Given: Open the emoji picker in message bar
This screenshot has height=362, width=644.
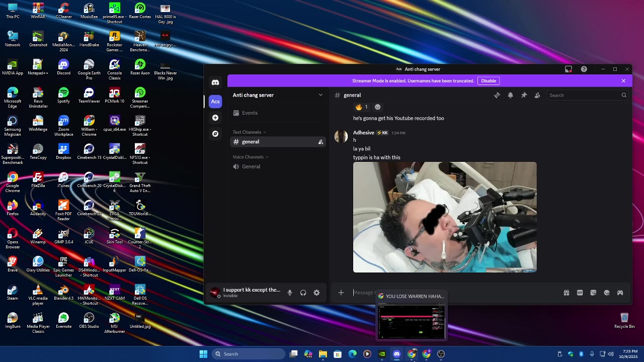Looking at the screenshot, I should (607, 293).
